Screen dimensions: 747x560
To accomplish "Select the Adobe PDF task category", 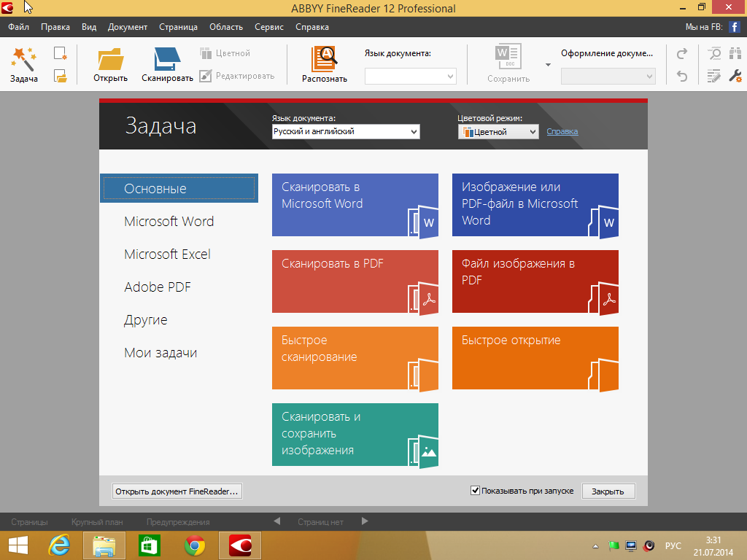I will point(158,287).
